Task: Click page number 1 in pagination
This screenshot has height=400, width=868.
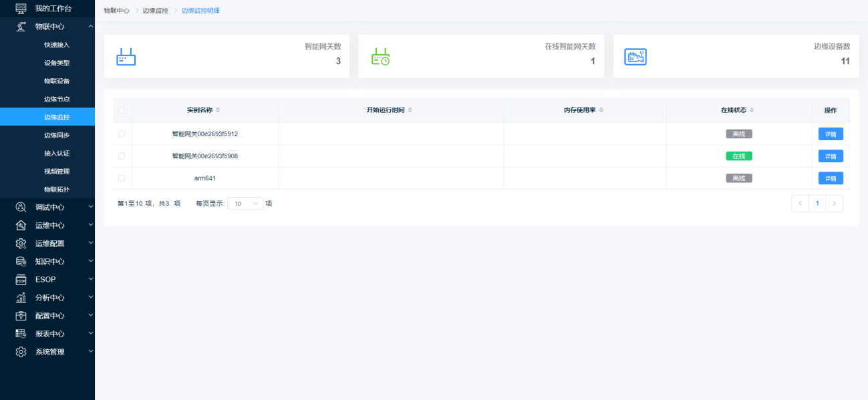Action: [x=817, y=204]
